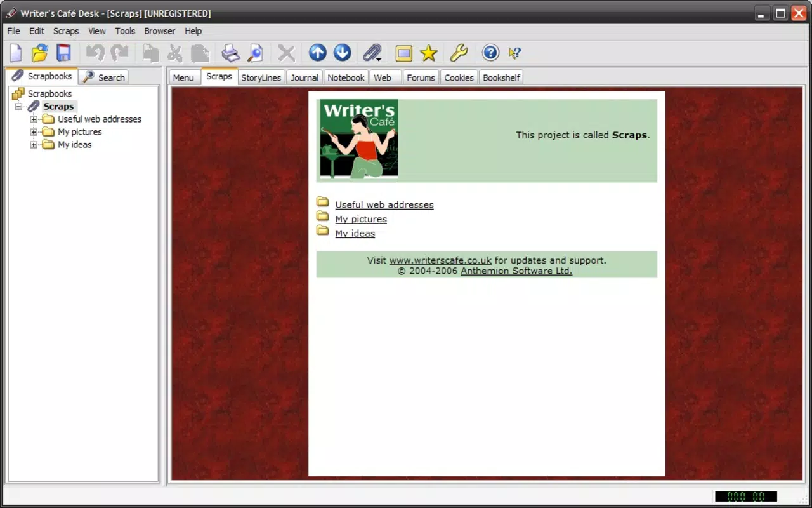The height and width of the screenshot is (508, 812).
Task: Click the grey X delete icon
Action: pos(287,53)
